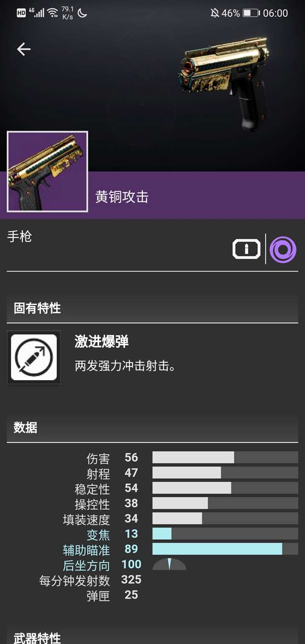Open the 激进爆弹 perk icon
The width and height of the screenshot is (305, 644).
pyautogui.click(x=34, y=357)
